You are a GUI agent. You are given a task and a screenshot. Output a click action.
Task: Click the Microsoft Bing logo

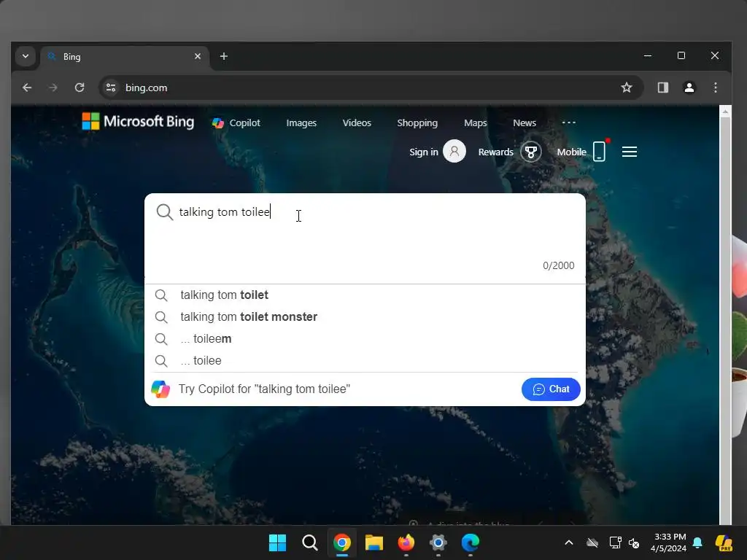(138, 122)
